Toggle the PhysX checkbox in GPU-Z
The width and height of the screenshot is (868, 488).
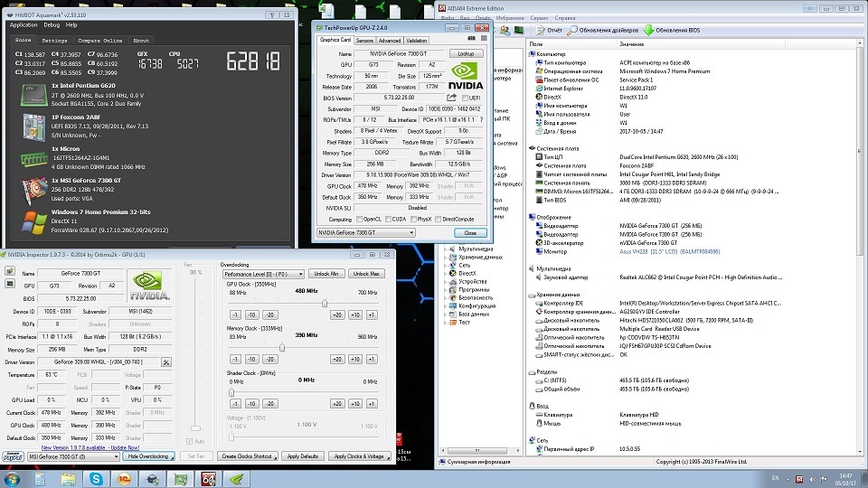(413, 219)
